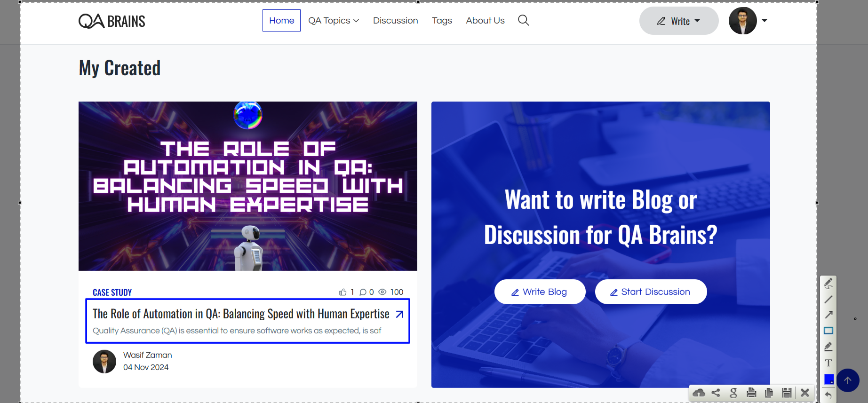Click the Write Blog button
The width and height of the screenshot is (868, 403).
pos(540,292)
